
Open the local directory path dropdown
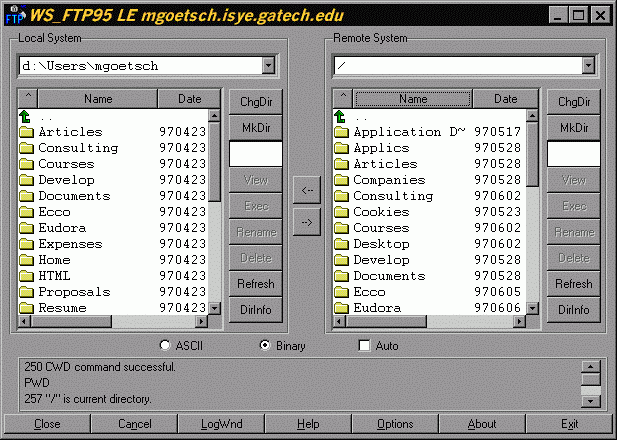(268, 66)
